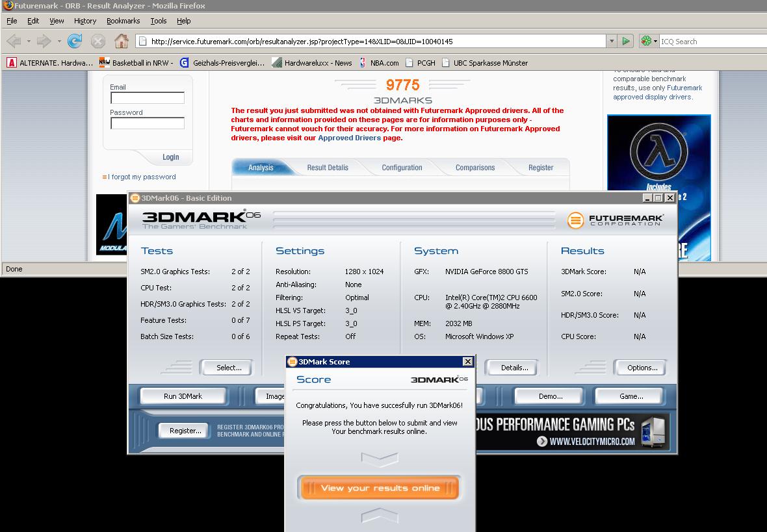Open the File menu in Firefox
The height and width of the screenshot is (532, 767).
12,21
